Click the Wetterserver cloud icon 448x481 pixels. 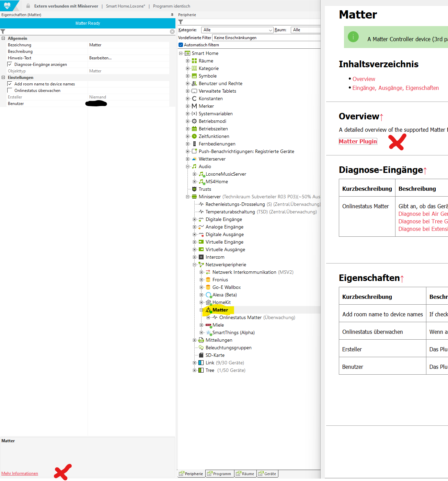pos(194,159)
